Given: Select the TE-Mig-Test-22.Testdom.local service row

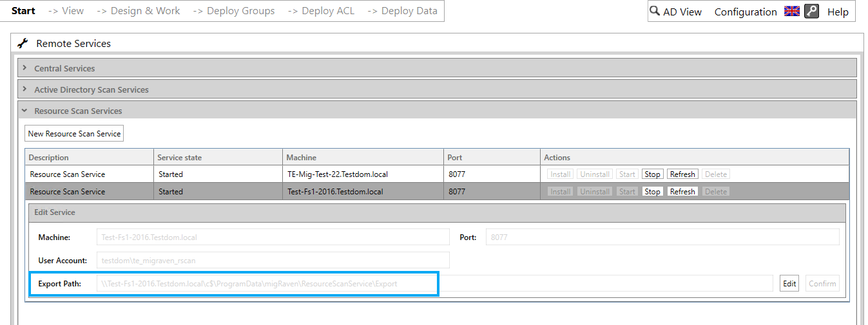Looking at the screenshot, I should 437,174.
